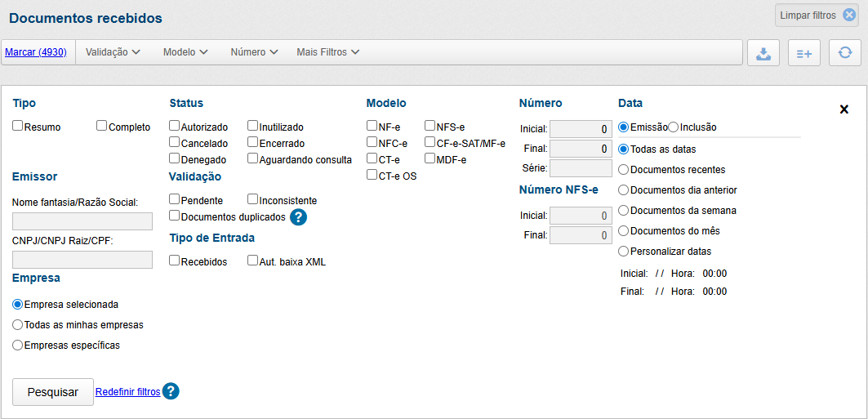Open the Modelo dropdown filter

click(x=185, y=52)
